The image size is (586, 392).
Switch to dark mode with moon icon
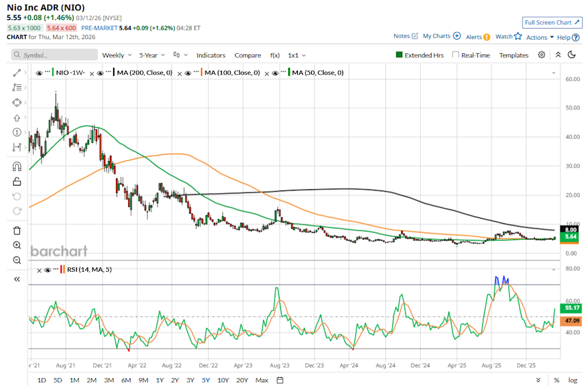tap(571, 55)
